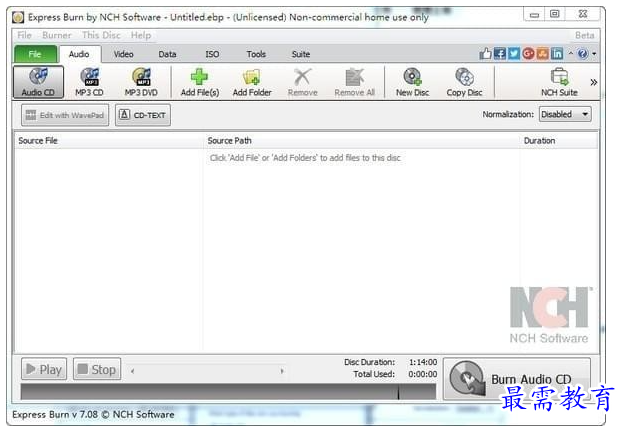This screenshot has height=430, width=623.
Task: Click the Beta menu item
Action: 584,35
